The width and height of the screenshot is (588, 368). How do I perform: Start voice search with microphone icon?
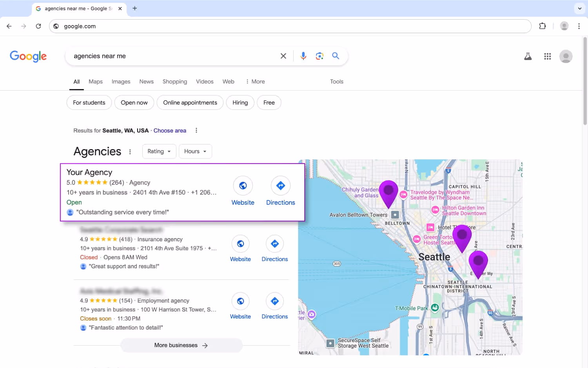click(303, 56)
